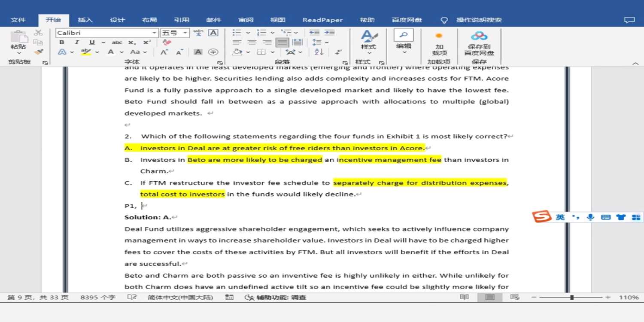The height and width of the screenshot is (322, 644).
Task: Click the zoom slider handle in status bar
Action: point(572,297)
